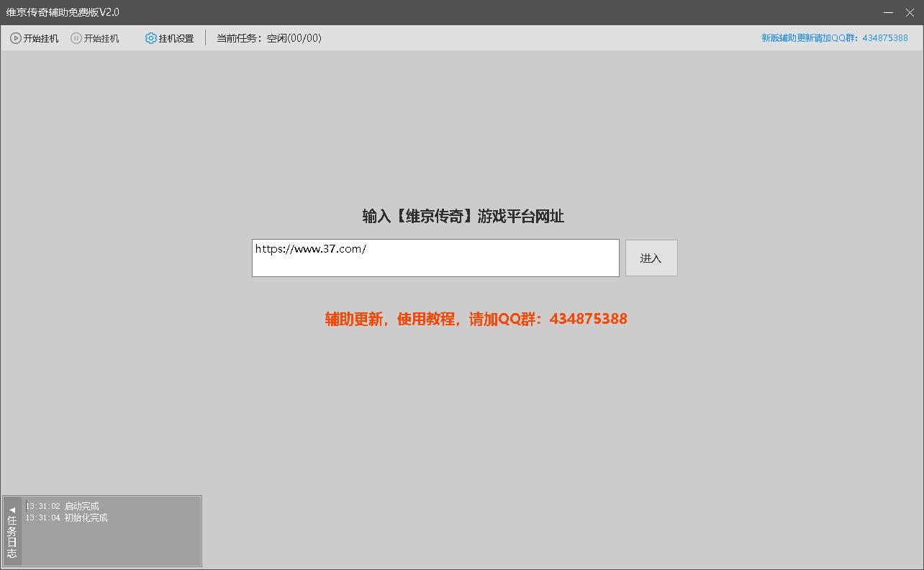Click the 进入 button
Viewport: 924px width, 570px height.
click(x=651, y=258)
